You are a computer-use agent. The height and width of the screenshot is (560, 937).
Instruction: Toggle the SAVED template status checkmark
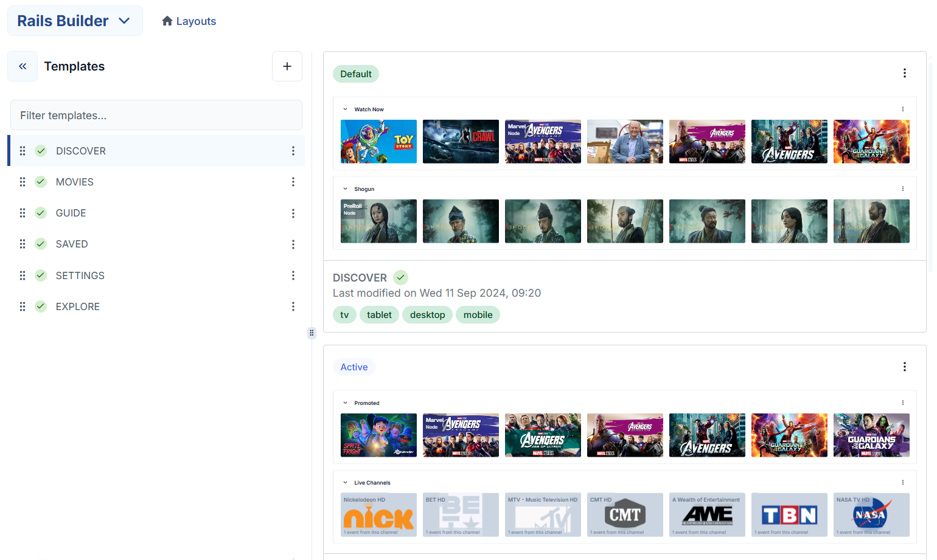coord(41,244)
